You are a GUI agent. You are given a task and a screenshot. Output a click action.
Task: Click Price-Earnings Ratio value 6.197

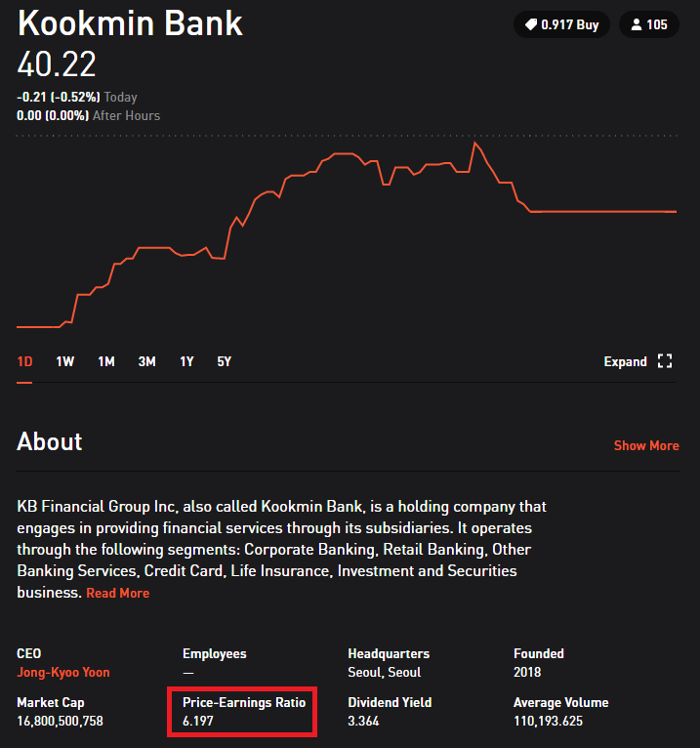pyautogui.click(x=198, y=721)
